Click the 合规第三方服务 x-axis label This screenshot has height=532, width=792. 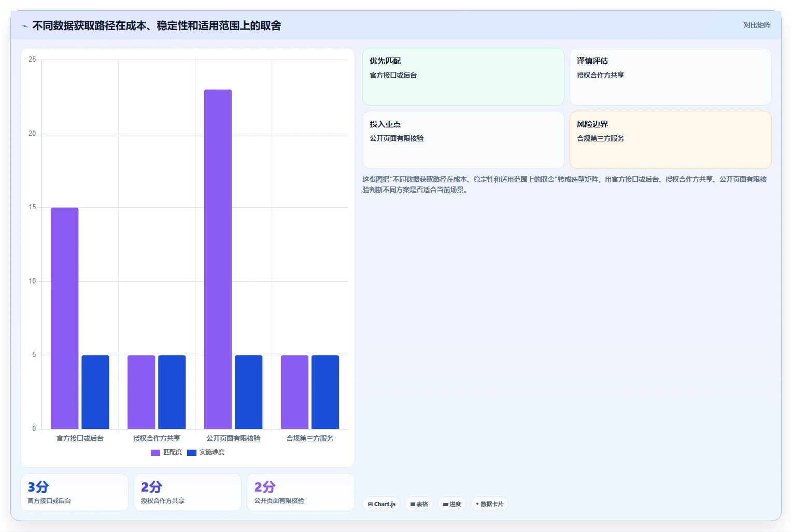click(x=310, y=438)
